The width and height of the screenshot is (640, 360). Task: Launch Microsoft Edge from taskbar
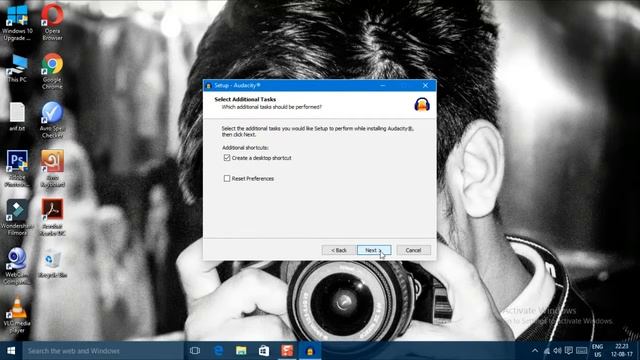tap(218, 351)
